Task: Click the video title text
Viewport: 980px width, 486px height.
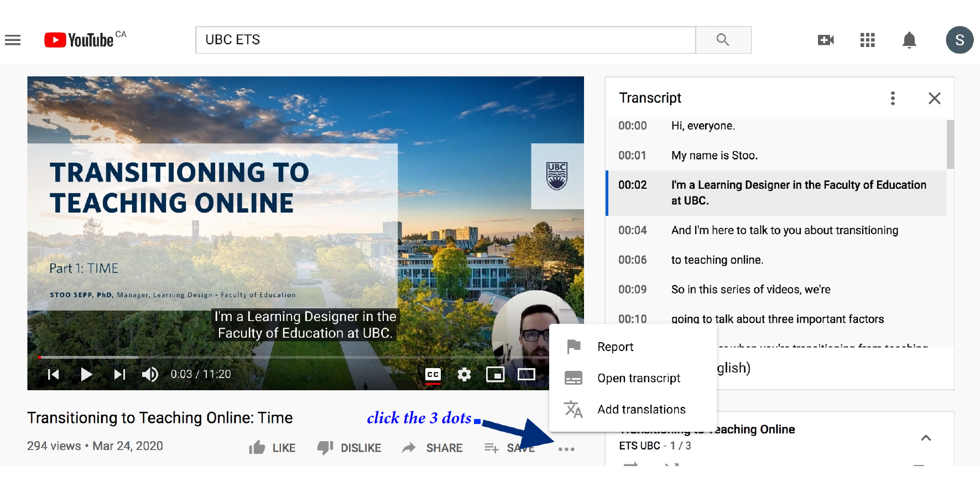Action: point(160,418)
